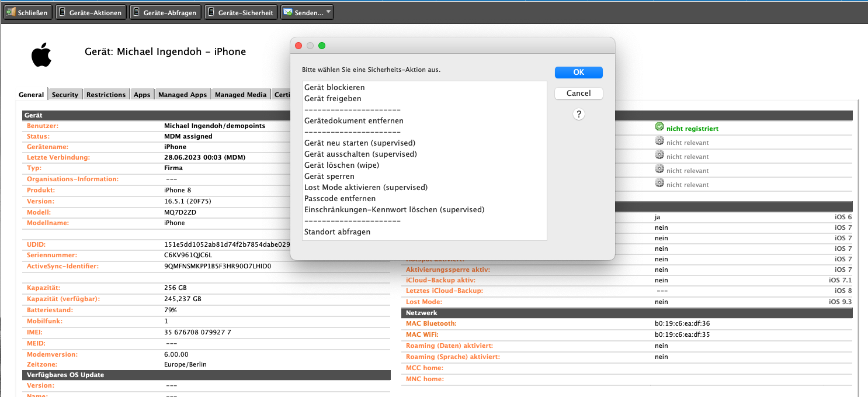Confirm the dialog with OK
This screenshot has height=397, width=868.
point(579,73)
